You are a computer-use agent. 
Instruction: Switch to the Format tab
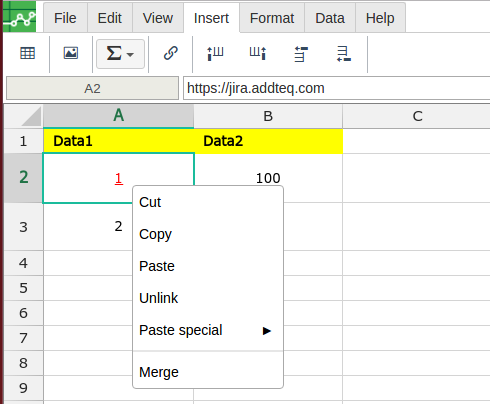272,18
